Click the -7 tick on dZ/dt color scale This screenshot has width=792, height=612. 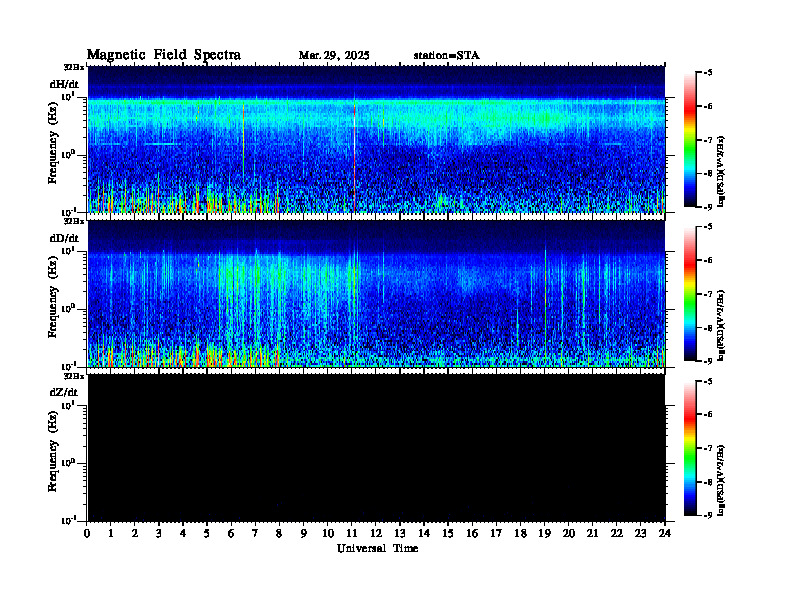click(708, 448)
